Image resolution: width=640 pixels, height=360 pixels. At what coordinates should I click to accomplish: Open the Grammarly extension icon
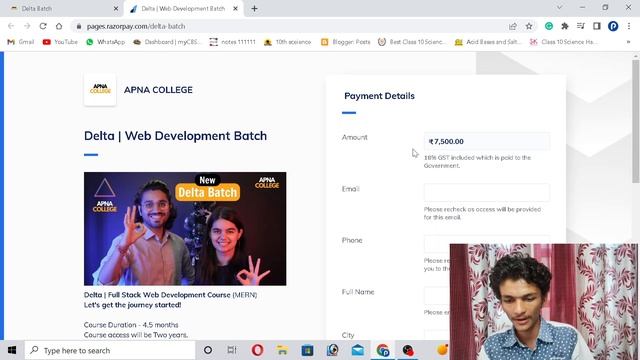click(549, 26)
